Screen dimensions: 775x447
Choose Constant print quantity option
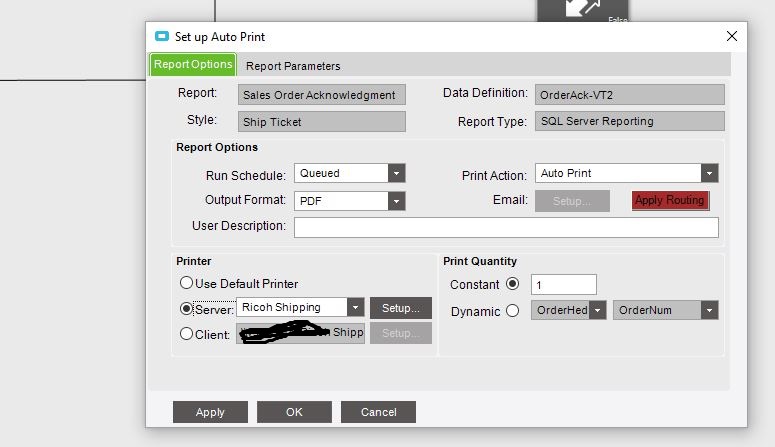point(513,284)
